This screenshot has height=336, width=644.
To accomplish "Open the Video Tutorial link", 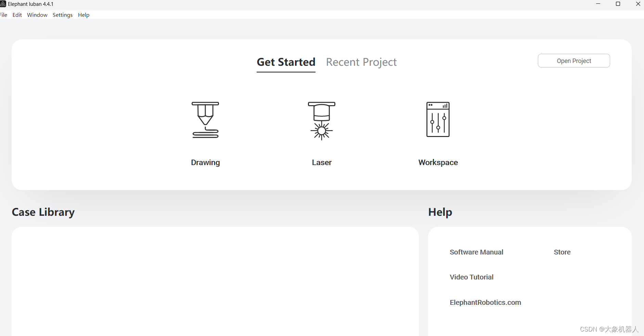I will pos(472,277).
